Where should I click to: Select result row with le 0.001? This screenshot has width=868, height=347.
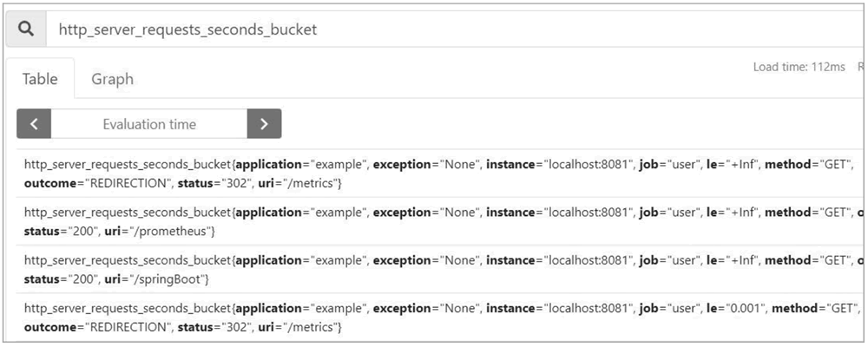point(440,318)
